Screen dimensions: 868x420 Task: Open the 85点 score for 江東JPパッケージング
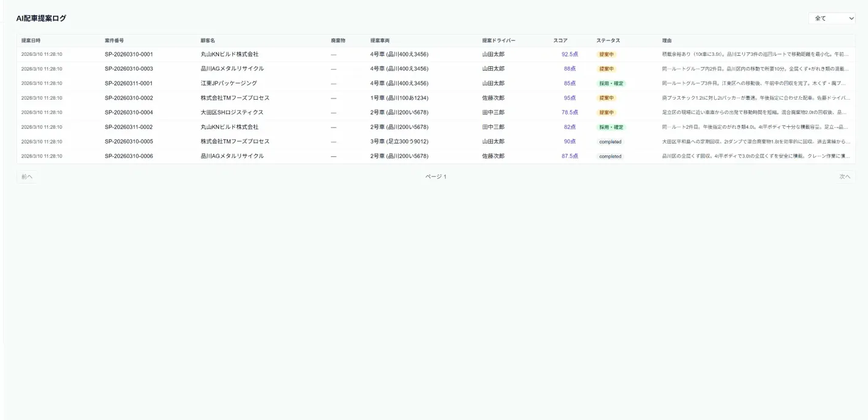pos(571,83)
